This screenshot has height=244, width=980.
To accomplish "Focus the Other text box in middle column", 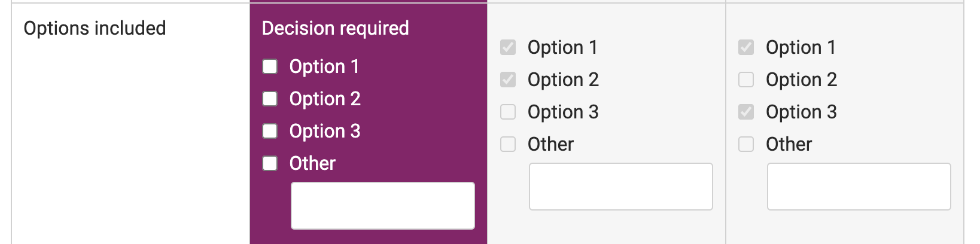I will [x=620, y=187].
